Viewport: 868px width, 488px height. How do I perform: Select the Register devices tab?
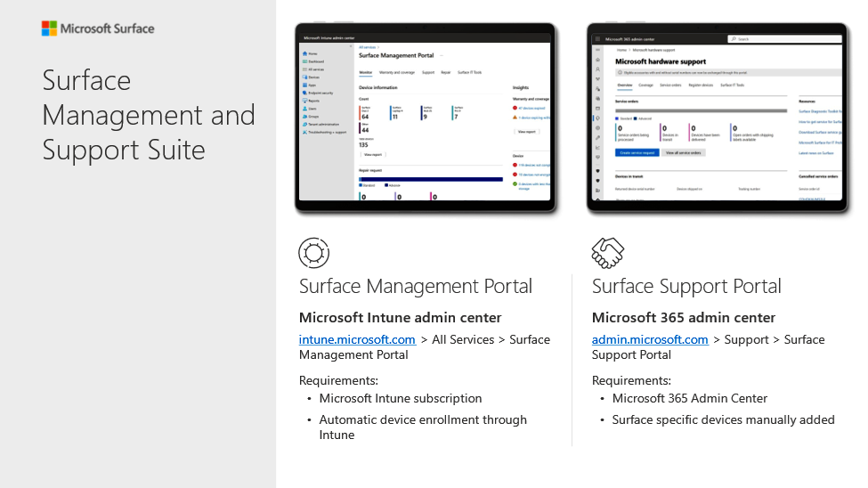tap(701, 85)
